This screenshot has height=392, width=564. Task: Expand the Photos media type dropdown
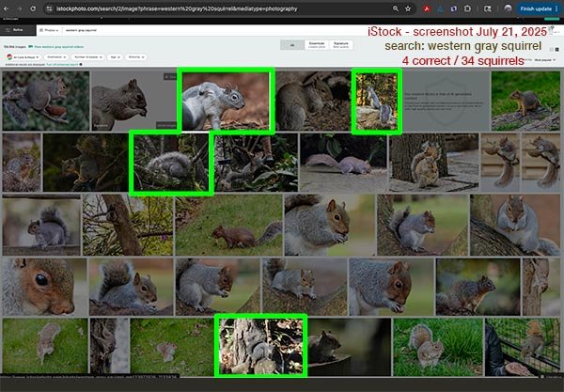(x=49, y=30)
